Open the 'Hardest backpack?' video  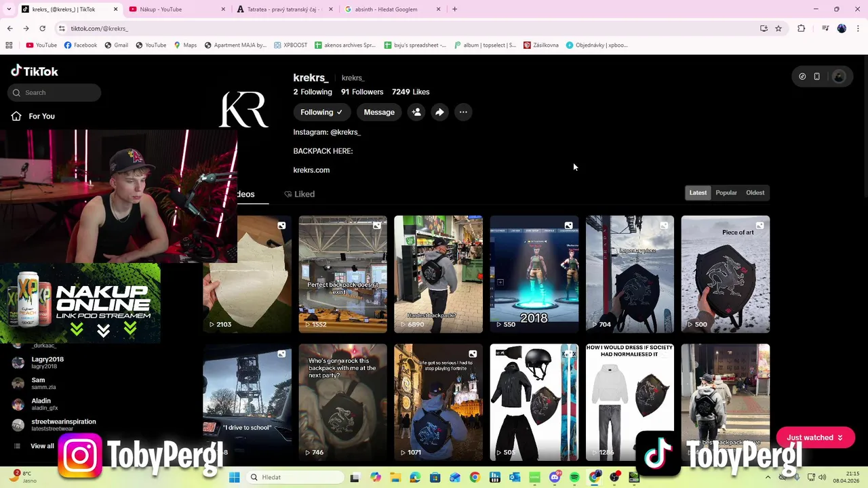click(x=439, y=274)
